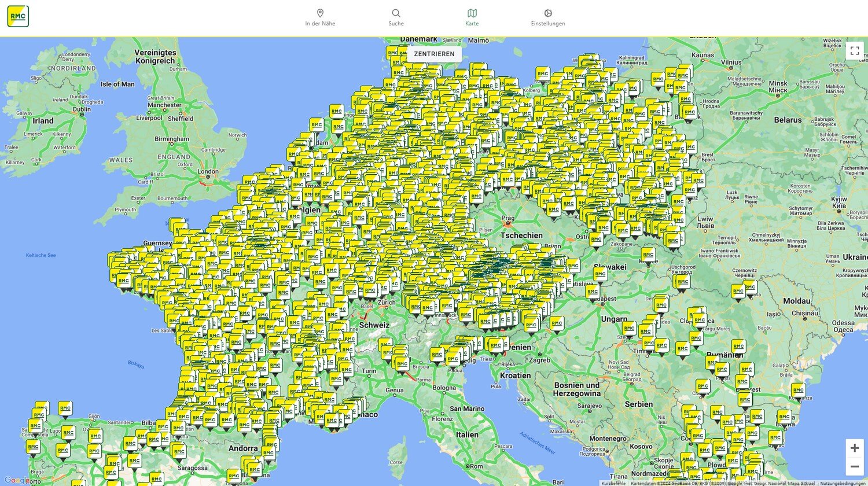This screenshot has height=486, width=868.
Task: Select the RMC marker east of Slowakei label
Action: pyautogui.click(x=648, y=255)
